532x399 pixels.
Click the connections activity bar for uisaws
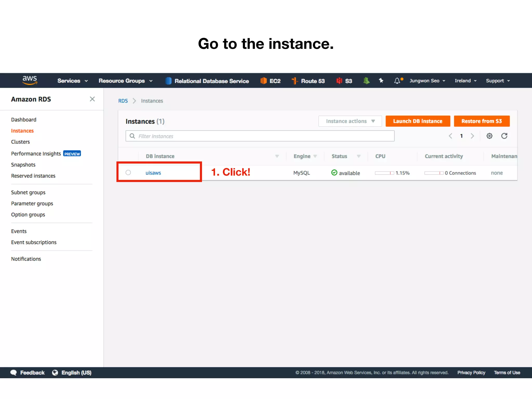(434, 173)
